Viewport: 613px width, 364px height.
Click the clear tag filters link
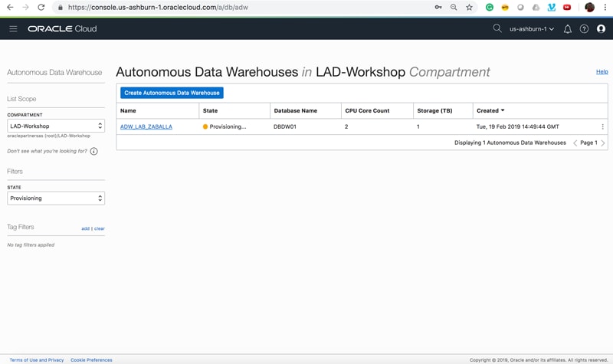(100, 228)
